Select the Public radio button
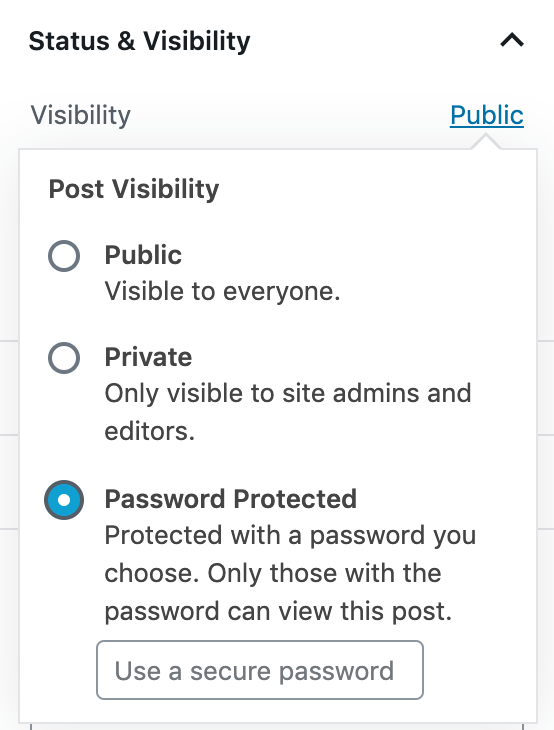 pyautogui.click(x=64, y=256)
